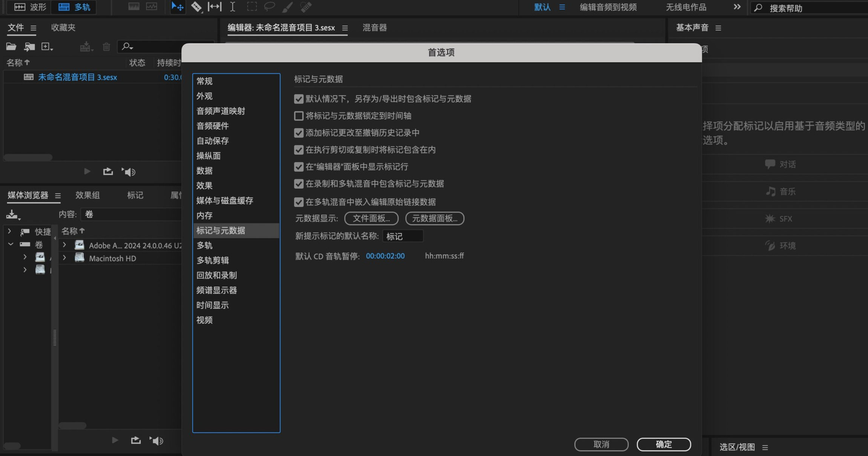Toggle 添加标记更改至撤销历史记录中 checkbox
Screen dimensions: 868x456
pos(299,133)
